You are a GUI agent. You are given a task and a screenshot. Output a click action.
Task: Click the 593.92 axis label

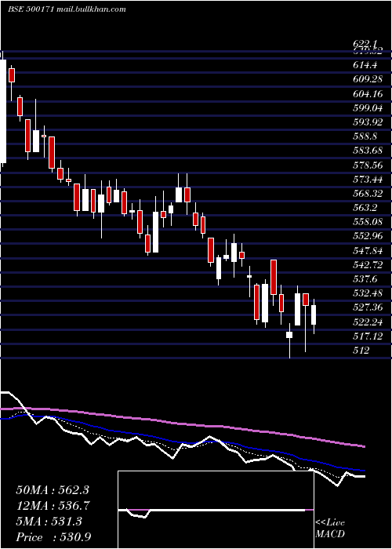click(368, 122)
